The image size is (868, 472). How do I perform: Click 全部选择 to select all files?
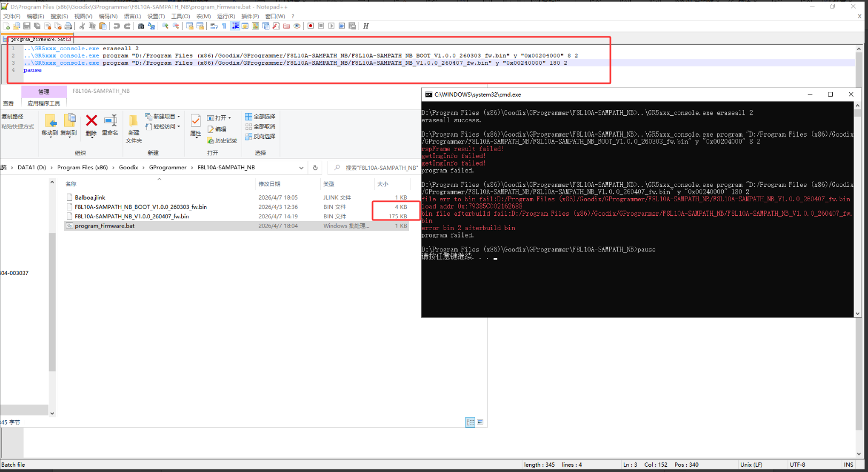260,116
